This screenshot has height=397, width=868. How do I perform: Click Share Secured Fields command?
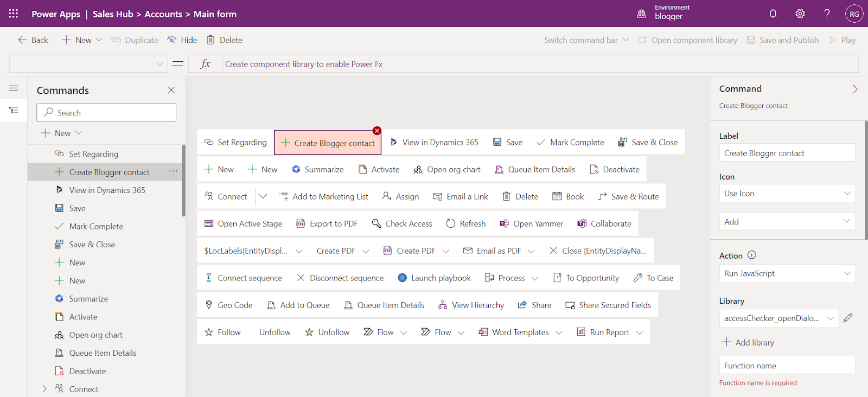[x=608, y=305]
